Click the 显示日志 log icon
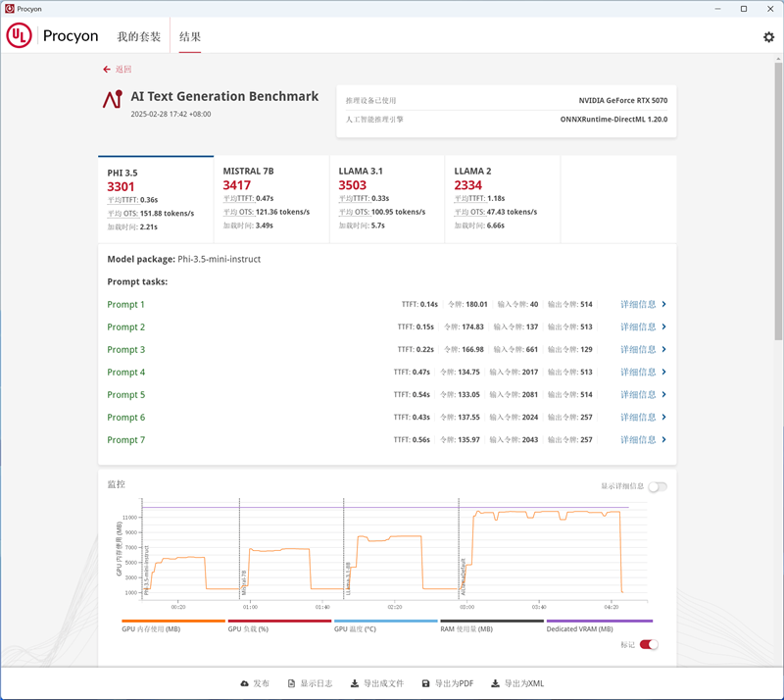784x700 pixels. tap(290, 683)
